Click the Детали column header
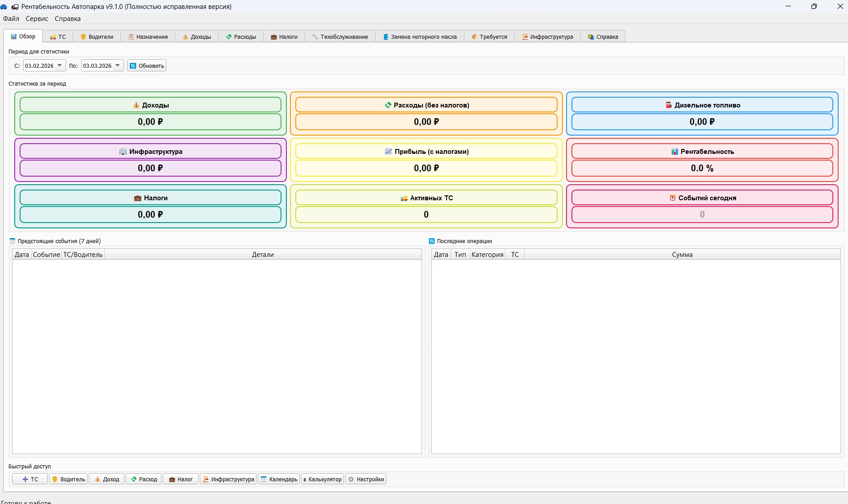Image resolution: width=848 pixels, height=504 pixels. pyautogui.click(x=263, y=255)
